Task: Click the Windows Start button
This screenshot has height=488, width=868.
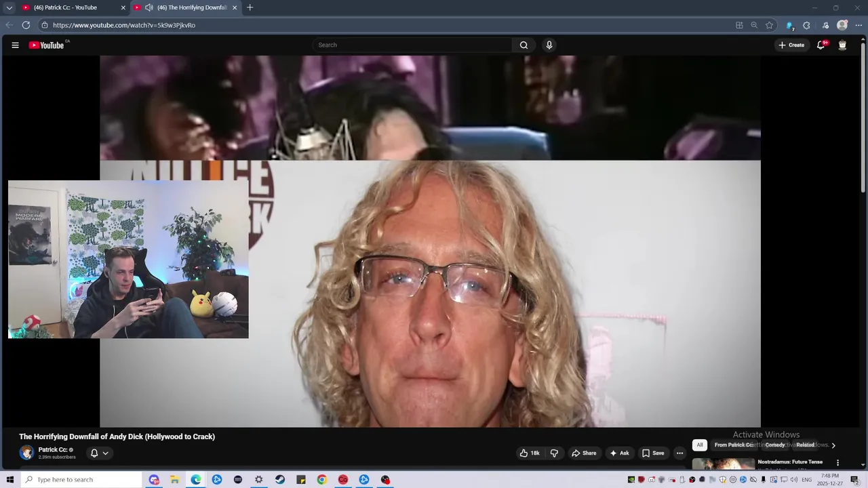Action: 9,480
